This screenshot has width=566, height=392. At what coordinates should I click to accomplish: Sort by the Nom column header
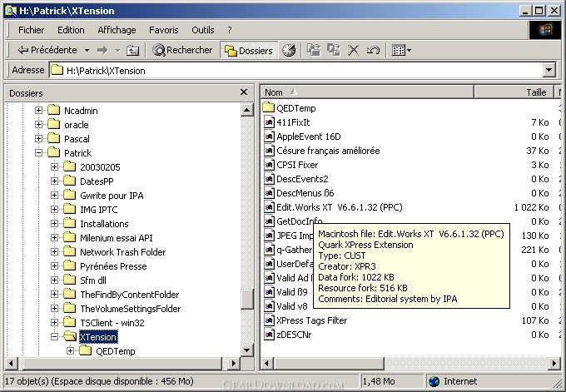pos(367,92)
